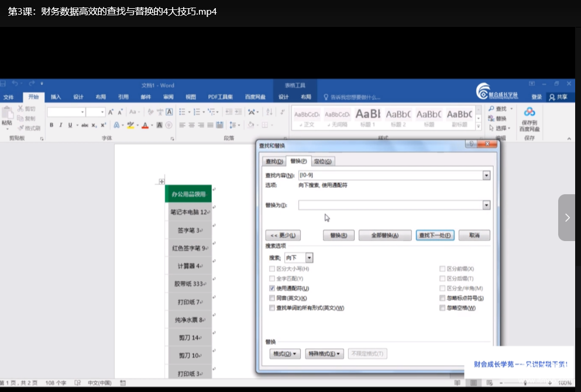Check 区分前缀 option
581x392 pixels.
[x=442, y=269]
